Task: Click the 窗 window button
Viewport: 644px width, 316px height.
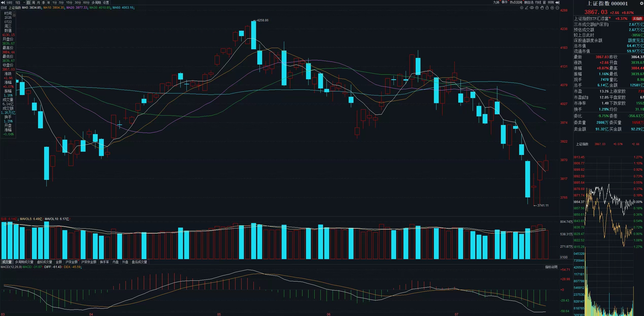Action: 544,2
